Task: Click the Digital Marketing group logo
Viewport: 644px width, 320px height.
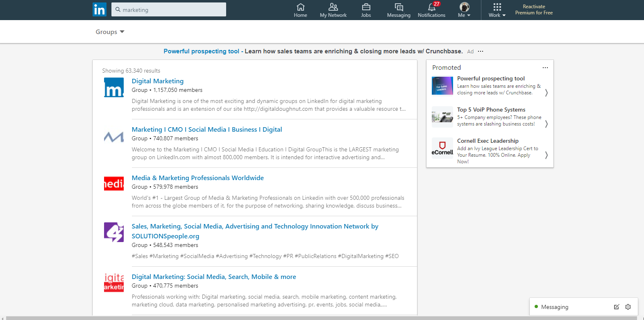Action: [x=114, y=87]
